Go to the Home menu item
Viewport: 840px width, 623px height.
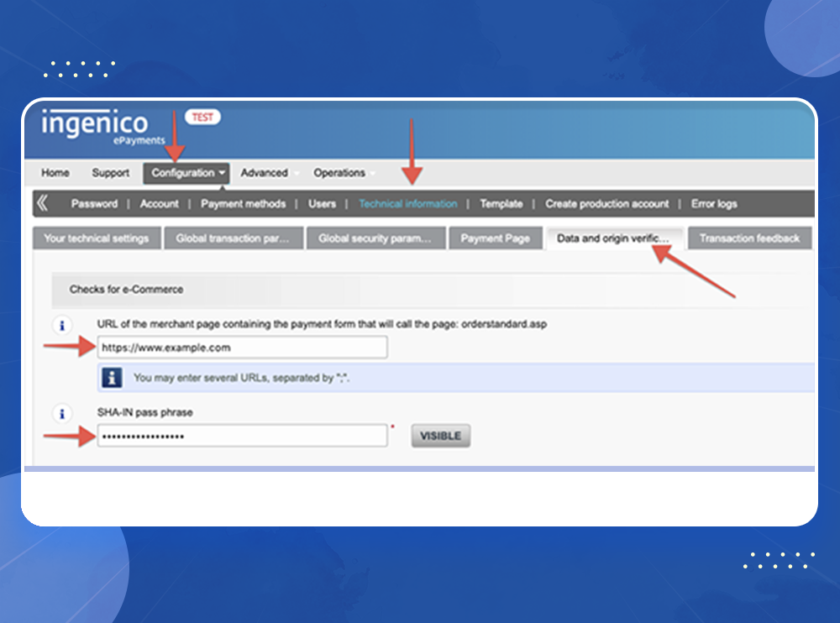[x=55, y=173]
